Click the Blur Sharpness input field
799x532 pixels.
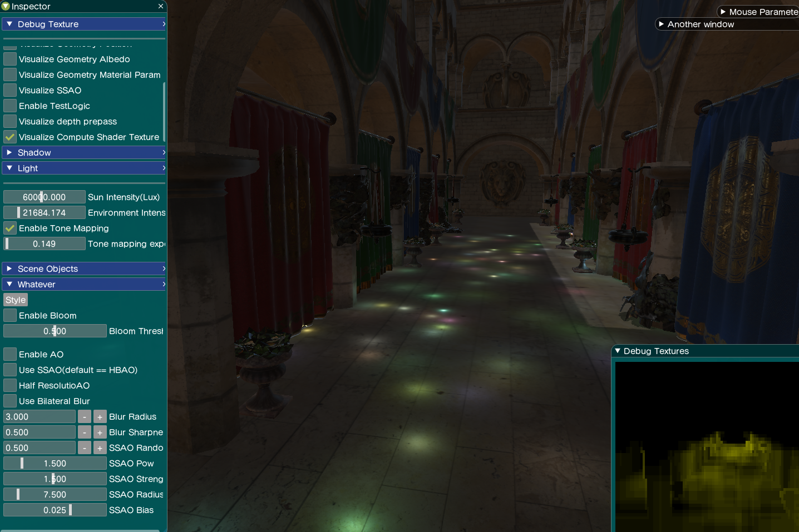coord(39,432)
